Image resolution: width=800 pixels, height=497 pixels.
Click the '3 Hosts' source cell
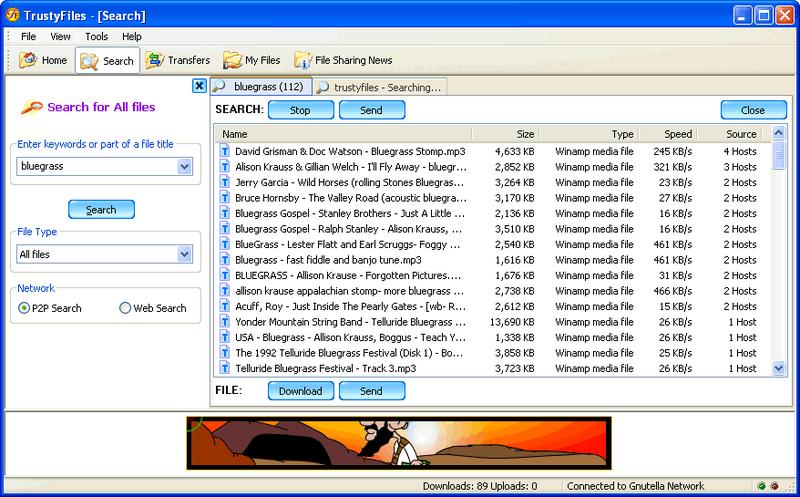pyautogui.click(x=740, y=167)
